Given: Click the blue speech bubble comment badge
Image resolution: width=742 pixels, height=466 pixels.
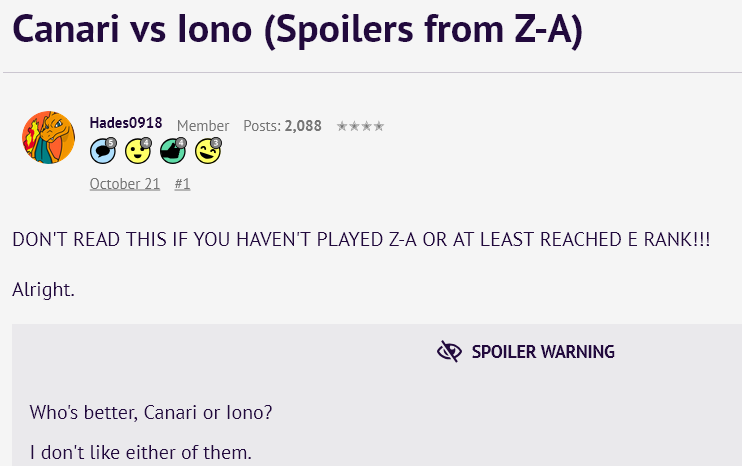Looking at the screenshot, I should (102, 152).
